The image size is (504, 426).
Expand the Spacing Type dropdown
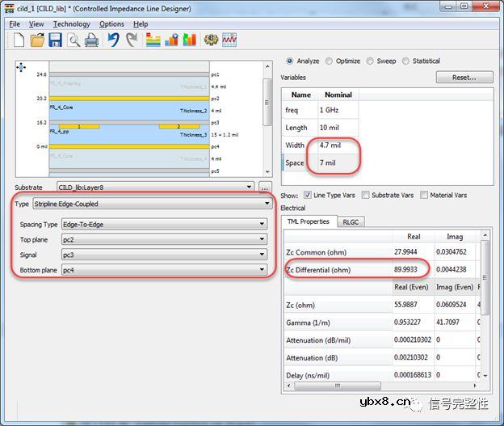(164, 224)
